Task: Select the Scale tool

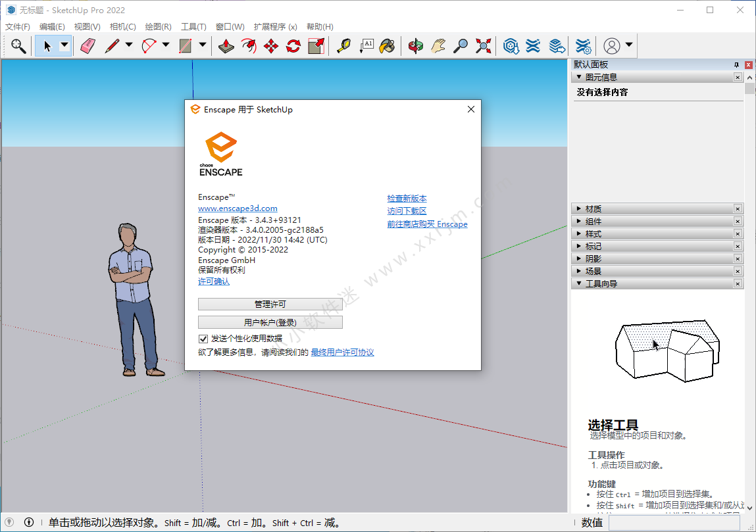Action: coord(316,46)
